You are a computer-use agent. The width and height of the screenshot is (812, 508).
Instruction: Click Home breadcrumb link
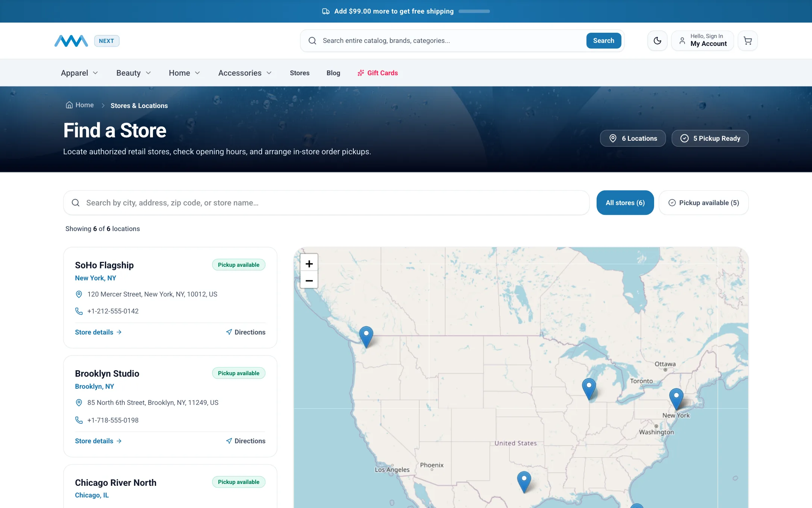pyautogui.click(x=80, y=105)
